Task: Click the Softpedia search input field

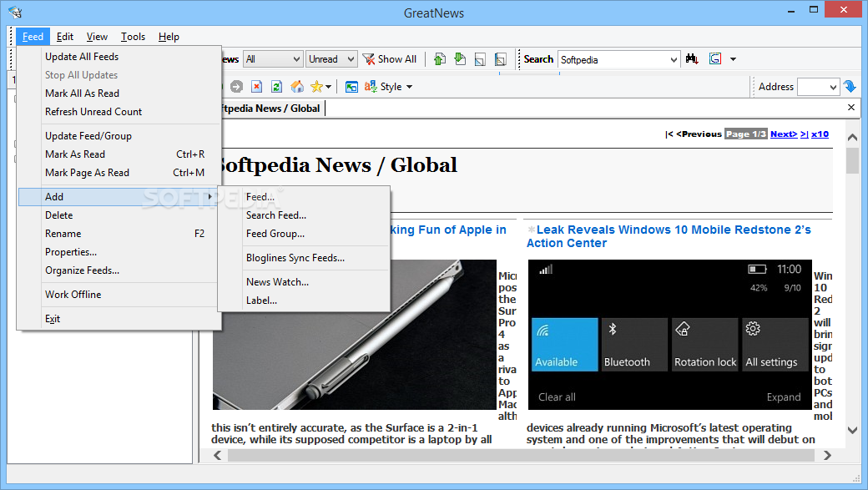Action: tap(618, 59)
